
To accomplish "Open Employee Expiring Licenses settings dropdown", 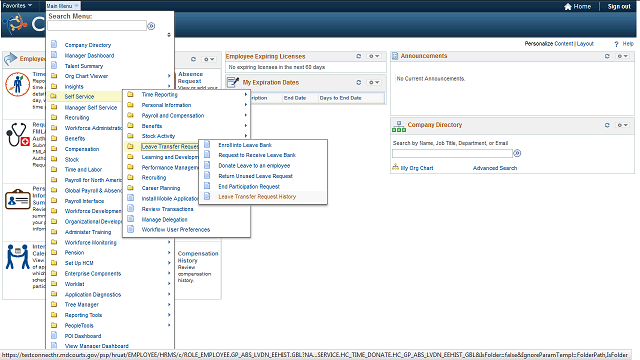I will (374, 56).
